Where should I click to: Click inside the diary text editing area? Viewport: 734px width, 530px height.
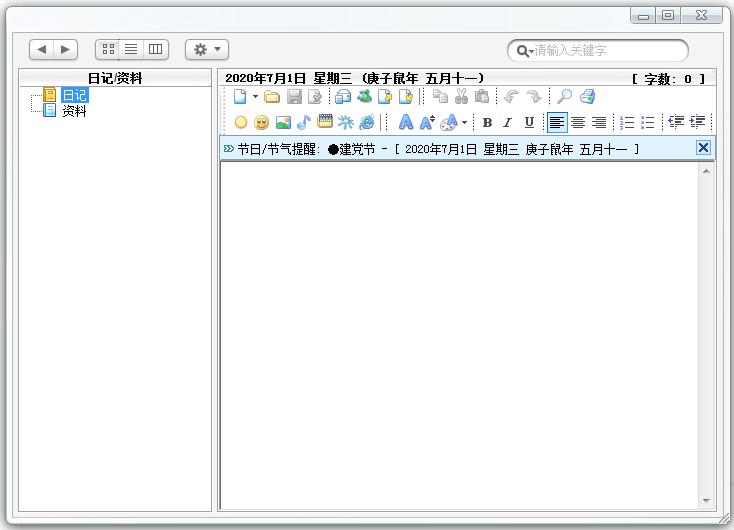pyautogui.click(x=460, y=336)
